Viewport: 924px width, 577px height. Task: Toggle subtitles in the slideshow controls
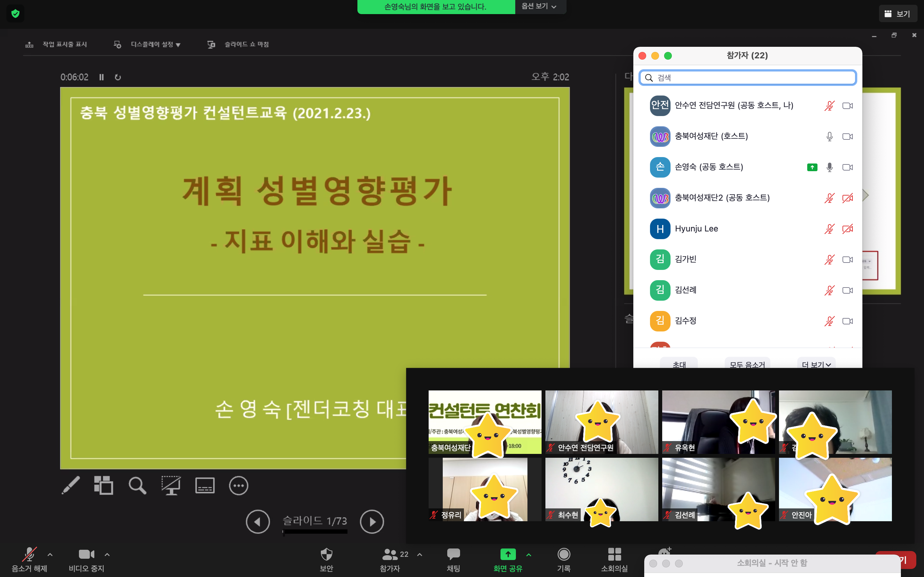(x=205, y=485)
